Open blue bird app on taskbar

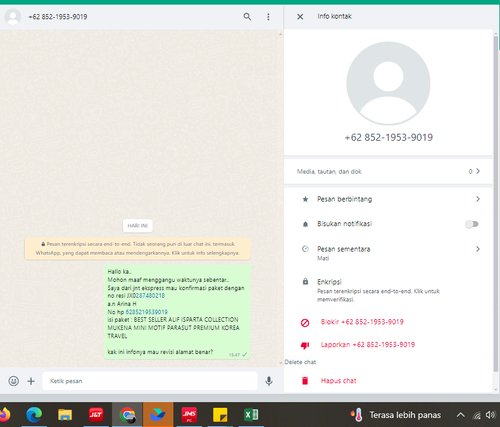[158, 415]
